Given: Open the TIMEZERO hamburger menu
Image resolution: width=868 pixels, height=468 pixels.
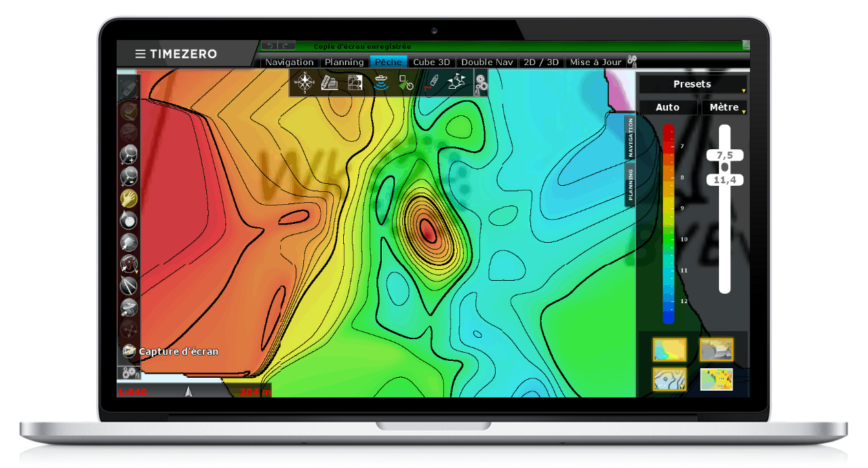Looking at the screenshot, I should coord(140,54).
